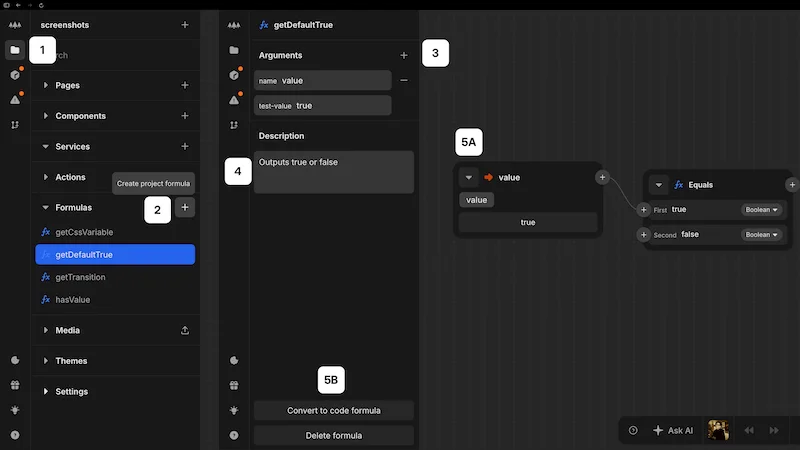
Task: Open the Boolean type dropdown for First
Action: pos(761,210)
